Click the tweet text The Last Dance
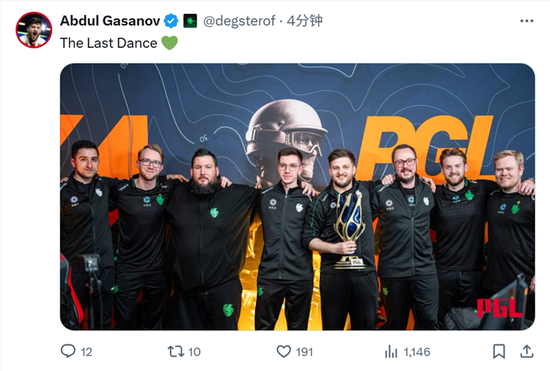Screen dimensions: 550x371 click(109, 43)
